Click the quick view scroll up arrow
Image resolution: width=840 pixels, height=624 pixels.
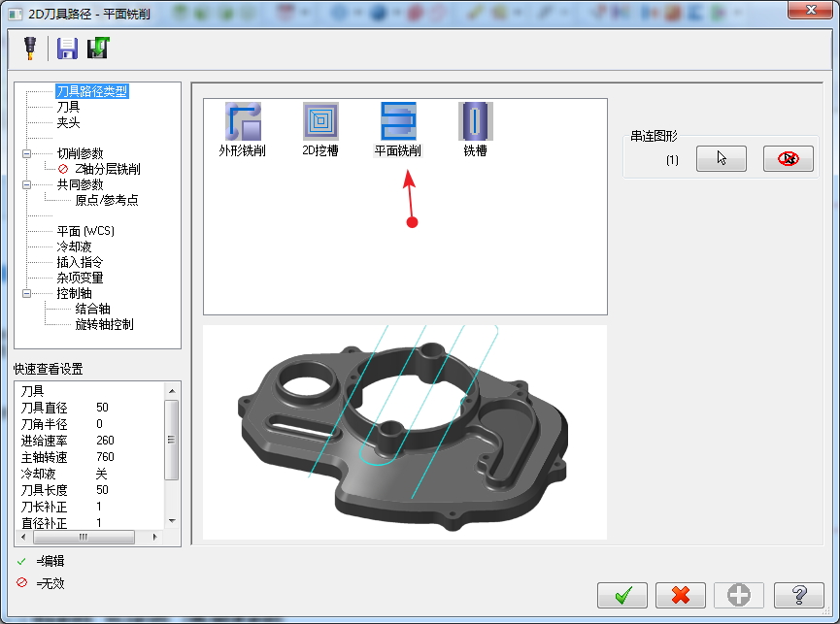pos(172,391)
